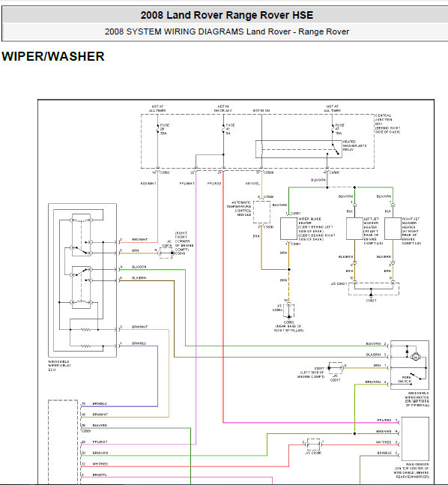The height and width of the screenshot is (485, 448).
Task: Click the automatic temperature control module dashed box
Action: [x=261, y=212]
